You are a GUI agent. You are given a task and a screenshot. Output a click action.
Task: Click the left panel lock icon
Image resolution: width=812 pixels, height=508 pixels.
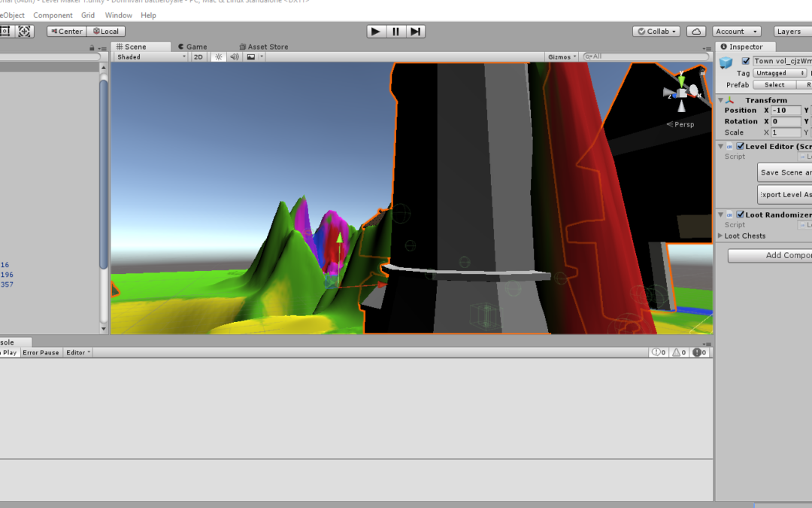(92, 47)
